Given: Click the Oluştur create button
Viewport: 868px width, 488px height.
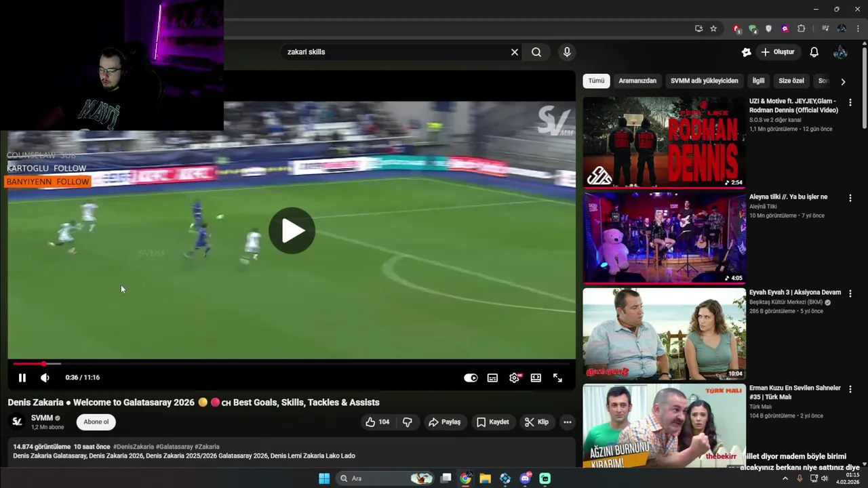Looking at the screenshot, I should click(777, 52).
